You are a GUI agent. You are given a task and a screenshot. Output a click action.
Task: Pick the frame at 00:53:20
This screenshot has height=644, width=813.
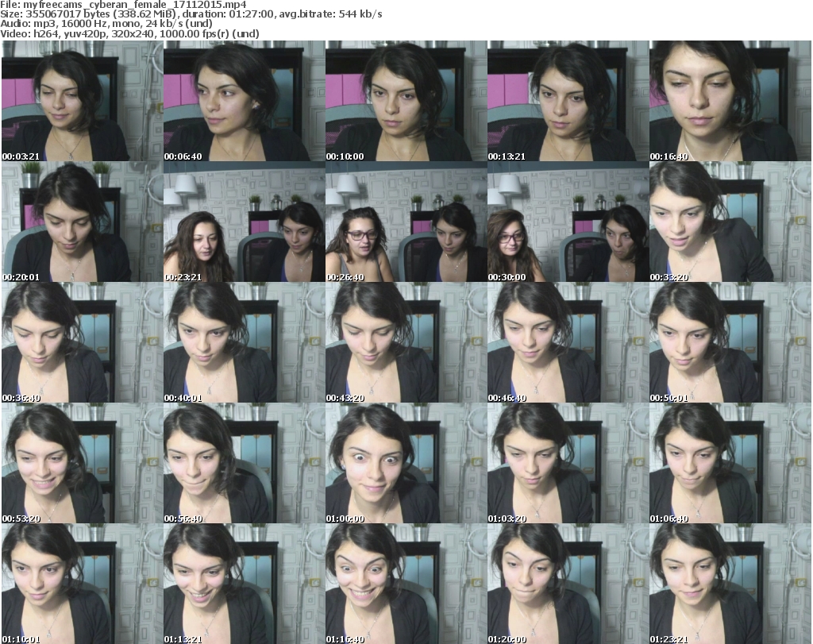tap(82, 464)
